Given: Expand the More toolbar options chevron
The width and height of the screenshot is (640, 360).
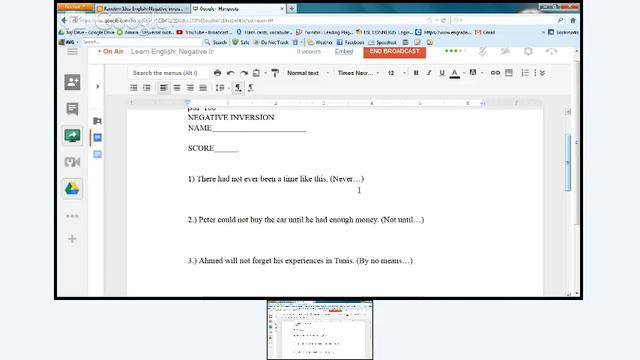Looking at the screenshot, I should tap(542, 73).
